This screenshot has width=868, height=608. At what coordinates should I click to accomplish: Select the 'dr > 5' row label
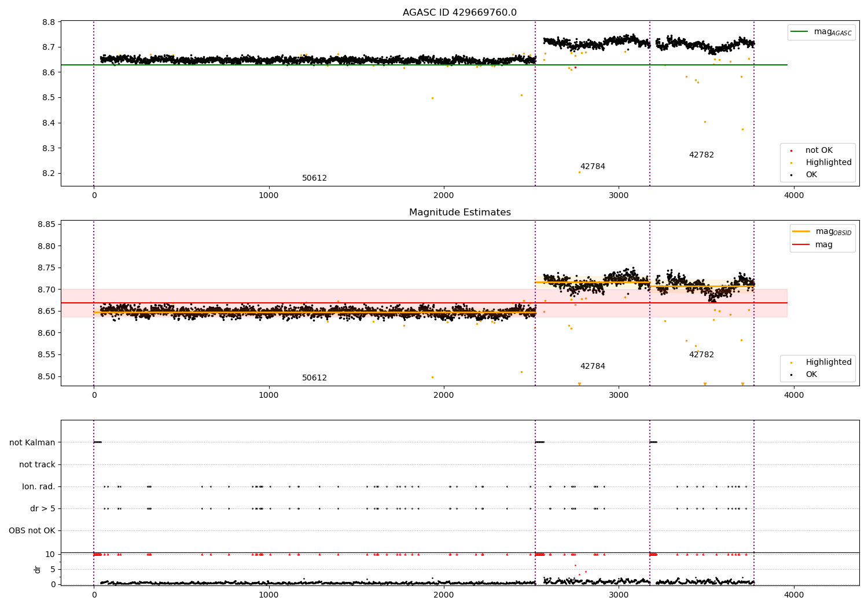click(43, 508)
